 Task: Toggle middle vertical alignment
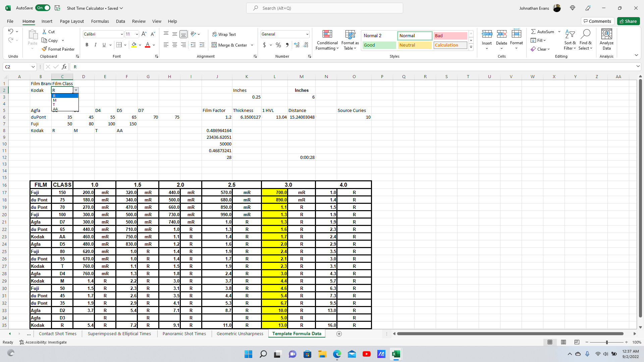pyautogui.click(x=175, y=34)
